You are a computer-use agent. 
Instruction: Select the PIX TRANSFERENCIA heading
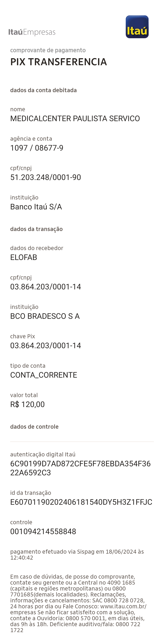pyautogui.click(x=59, y=62)
